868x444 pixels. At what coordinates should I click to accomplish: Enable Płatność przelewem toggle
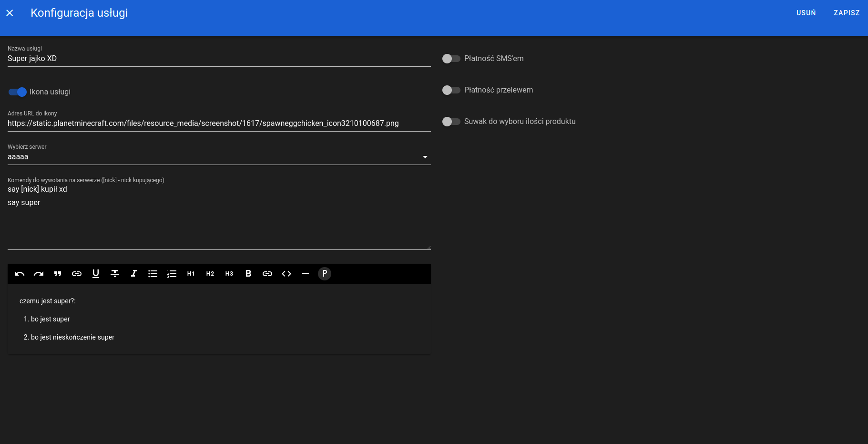(451, 90)
